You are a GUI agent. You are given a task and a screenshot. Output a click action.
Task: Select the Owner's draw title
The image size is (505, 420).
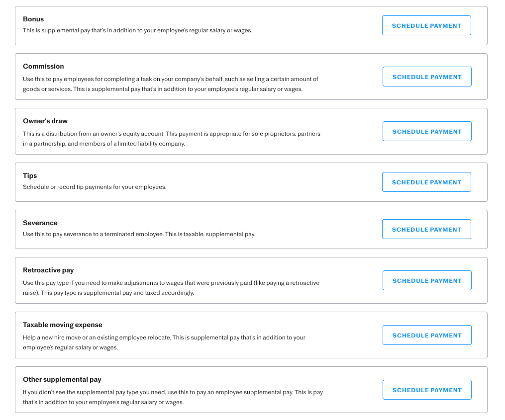pyautogui.click(x=45, y=121)
